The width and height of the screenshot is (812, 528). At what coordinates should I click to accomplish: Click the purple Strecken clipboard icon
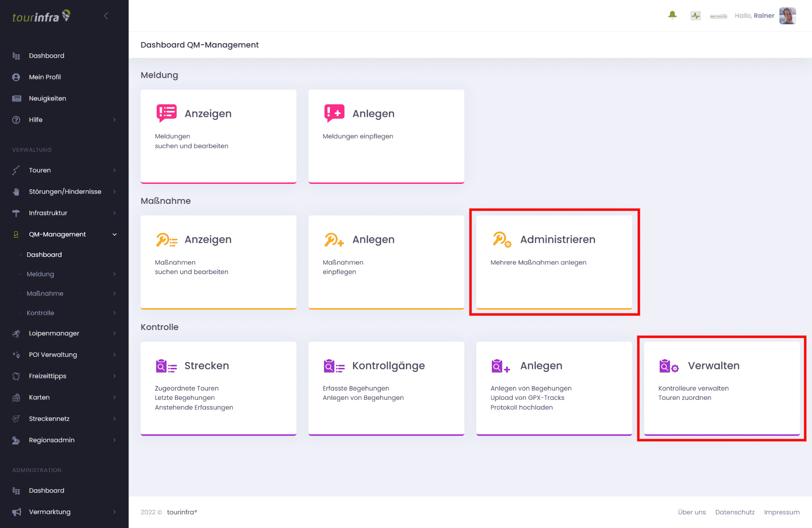click(x=166, y=366)
